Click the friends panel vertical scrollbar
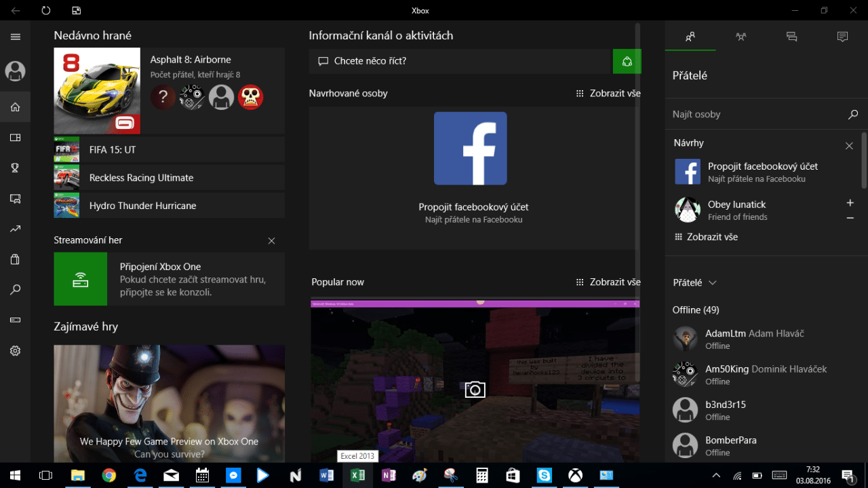The image size is (868, 488). 864,160
